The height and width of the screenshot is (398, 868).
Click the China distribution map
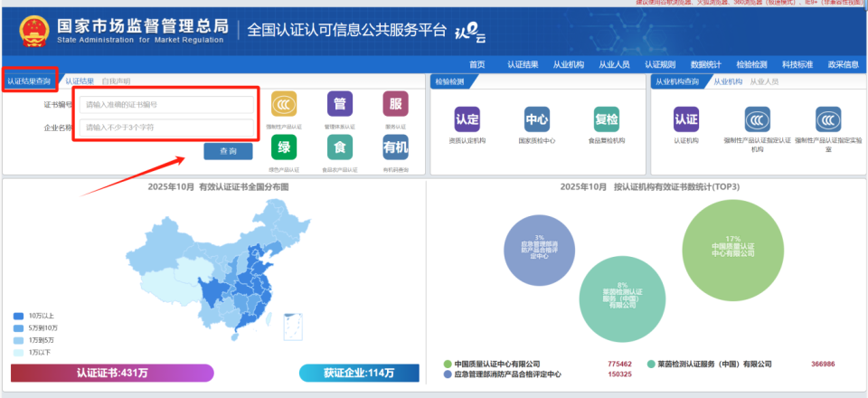click(x=218, y=270)
